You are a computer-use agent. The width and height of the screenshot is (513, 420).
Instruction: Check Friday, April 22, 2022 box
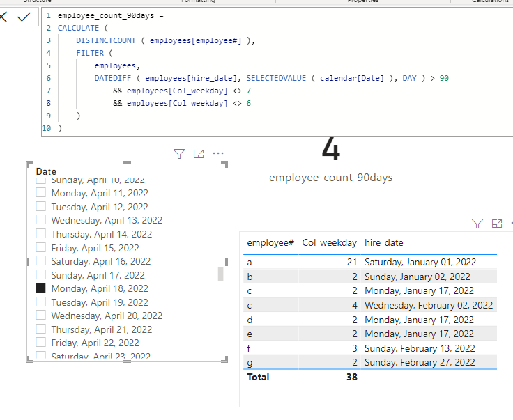click(40, 342)
